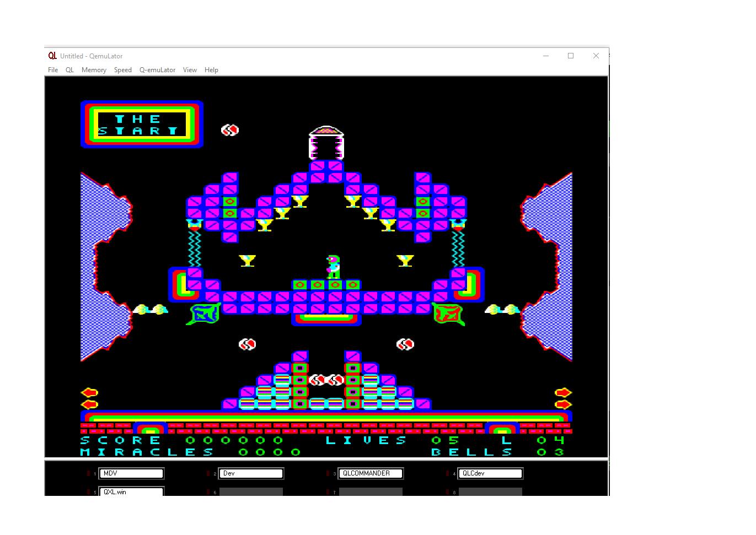The image size is (756, 535).
Task: Click the green creature under the platform
Action: (204, 314)
